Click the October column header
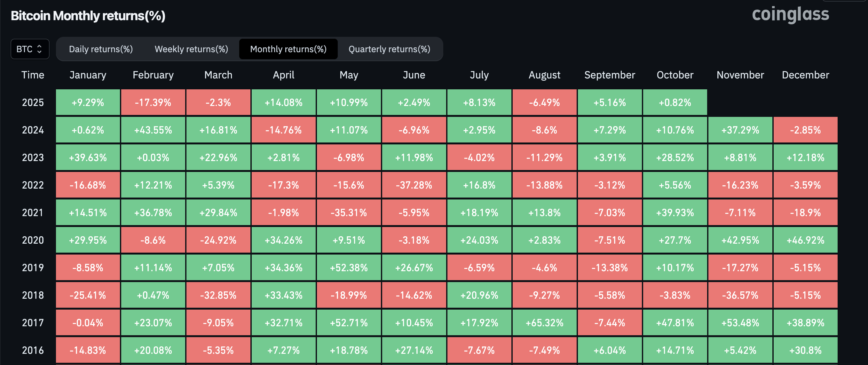868x365 pixels. pyautogui.click(x=675, y=75)
